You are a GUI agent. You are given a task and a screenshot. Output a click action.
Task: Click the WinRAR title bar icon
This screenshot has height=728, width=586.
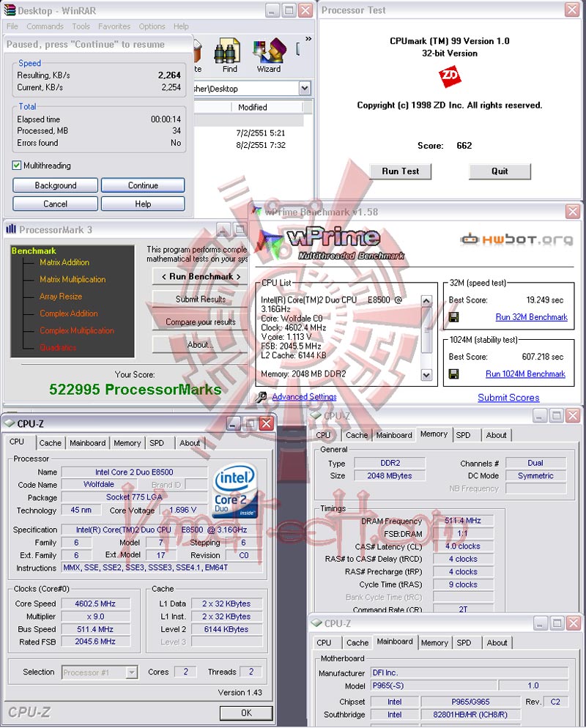click(x=10, y=10)
